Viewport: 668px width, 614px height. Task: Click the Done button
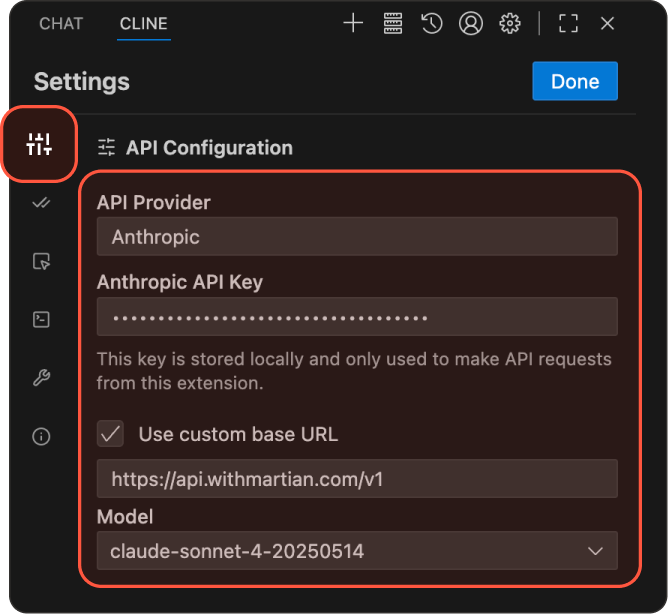click(x=575, y=82)
